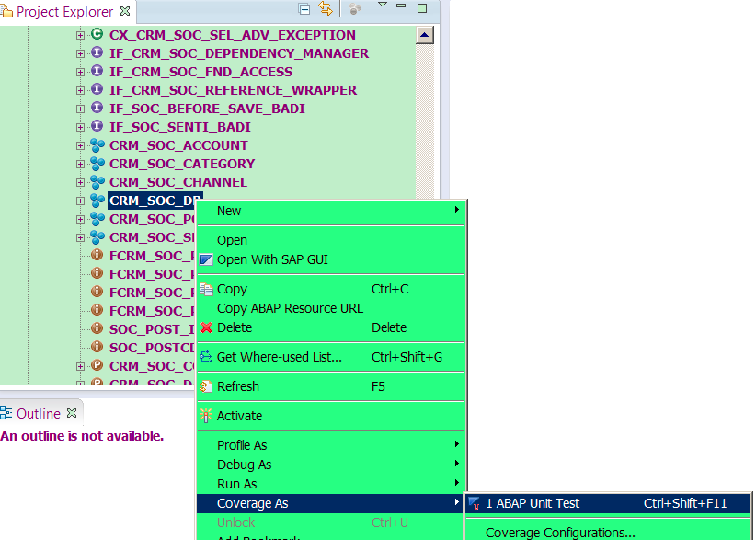Click the Project Explorer folder icon
The width and height of the screenshot is (756, 540).
pos(6,11)
